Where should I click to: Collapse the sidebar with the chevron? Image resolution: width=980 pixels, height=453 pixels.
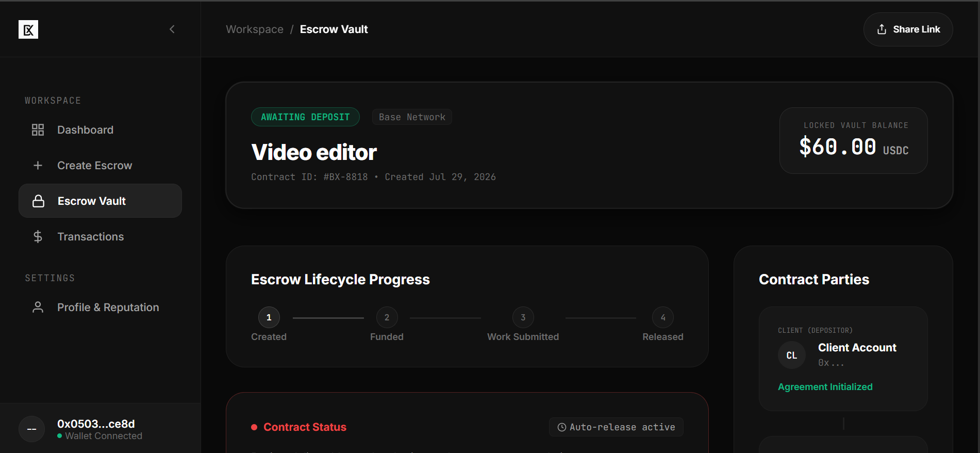click(172, 29)
